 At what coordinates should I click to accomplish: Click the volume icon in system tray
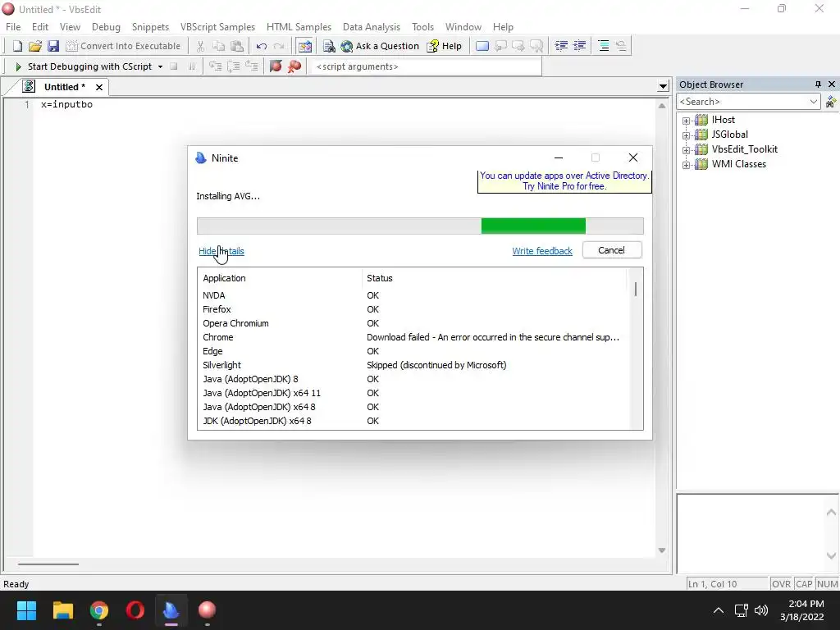tap(760, 610)
